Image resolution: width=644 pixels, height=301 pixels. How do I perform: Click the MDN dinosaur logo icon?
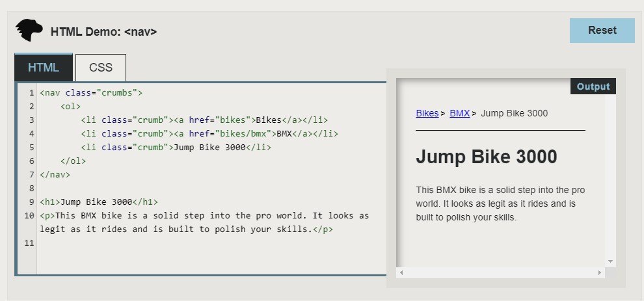click(29, 30)
